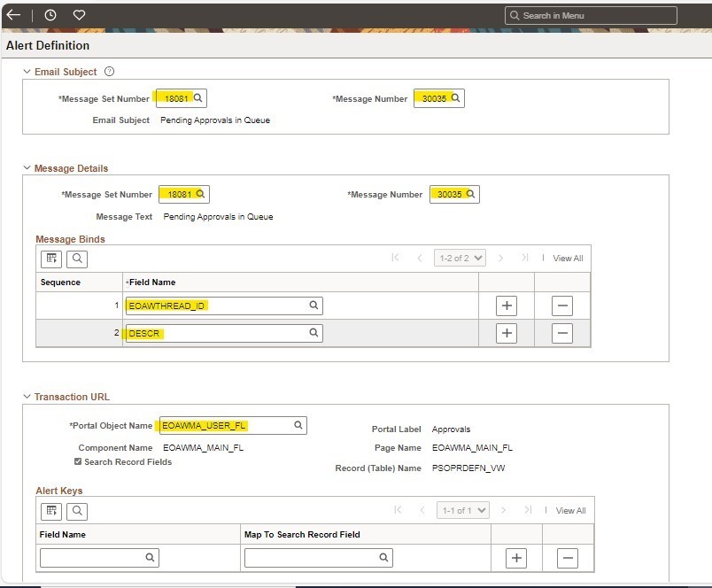Collapse the Email Subject section

click(28, 72)
